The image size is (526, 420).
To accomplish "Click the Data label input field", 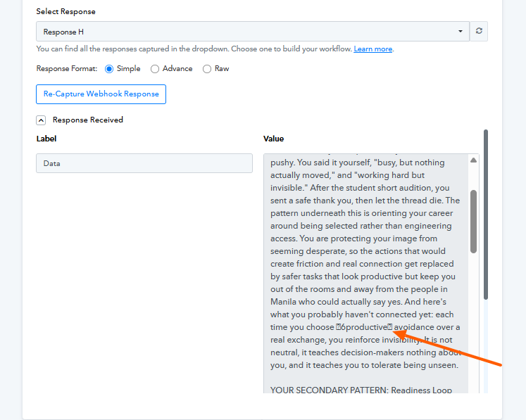I will (144, 163).
